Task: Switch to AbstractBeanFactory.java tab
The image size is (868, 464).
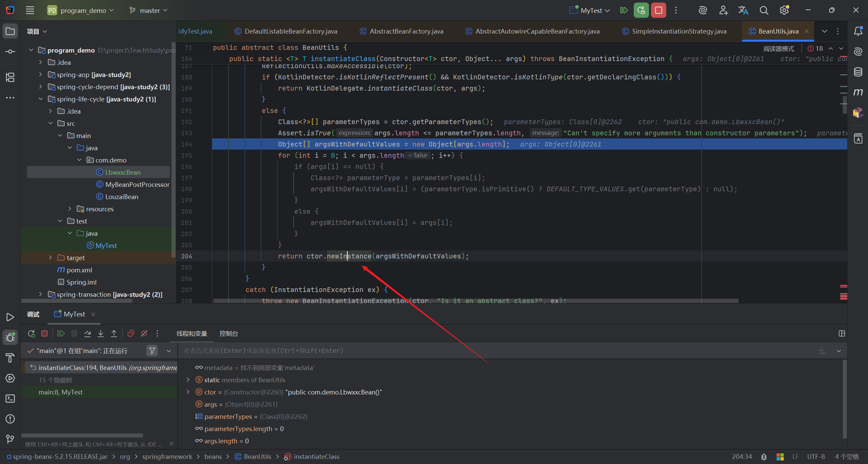Action: pos(406,31)
